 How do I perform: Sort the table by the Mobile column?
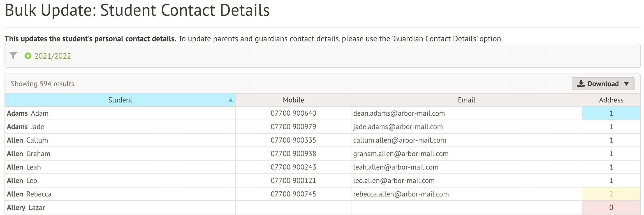point(293,100)
